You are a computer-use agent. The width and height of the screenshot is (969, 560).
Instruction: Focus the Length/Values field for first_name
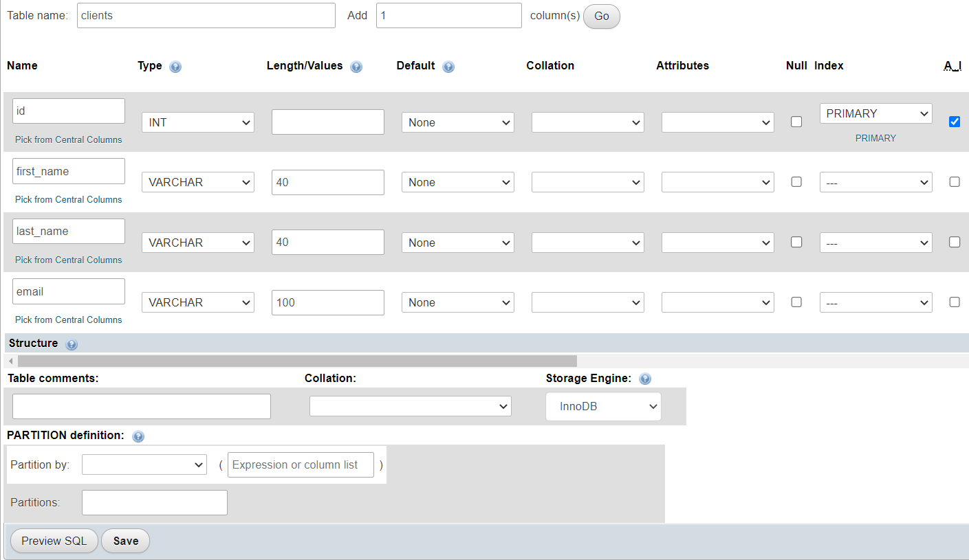pos(328,182)
